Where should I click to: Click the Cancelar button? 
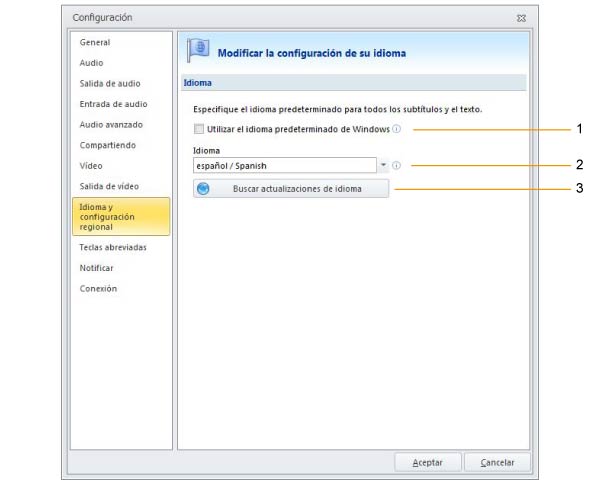[x=497, y=463]
